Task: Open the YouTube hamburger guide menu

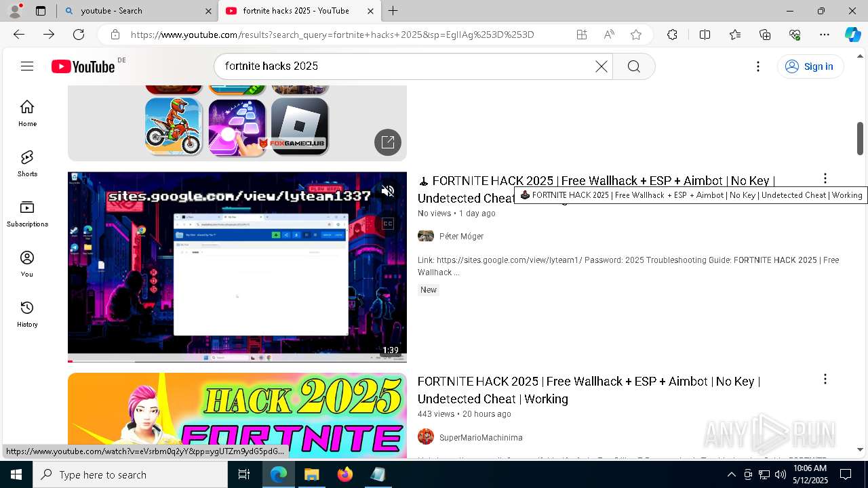Action: pyautogui.click(x=27, y=66)
